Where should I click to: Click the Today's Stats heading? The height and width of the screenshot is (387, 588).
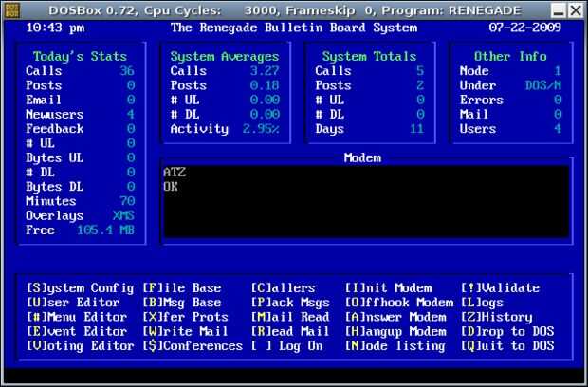tap(80, 57)
